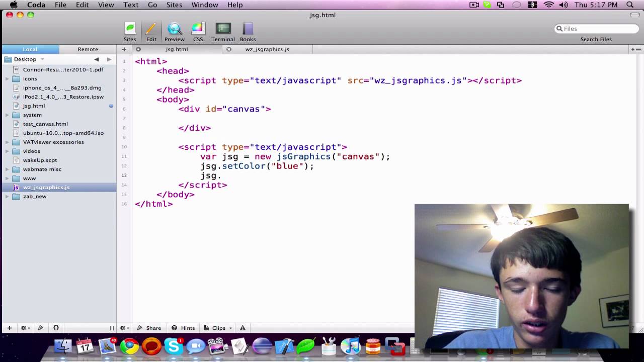Open Finder from the Dock

(63, 346)
